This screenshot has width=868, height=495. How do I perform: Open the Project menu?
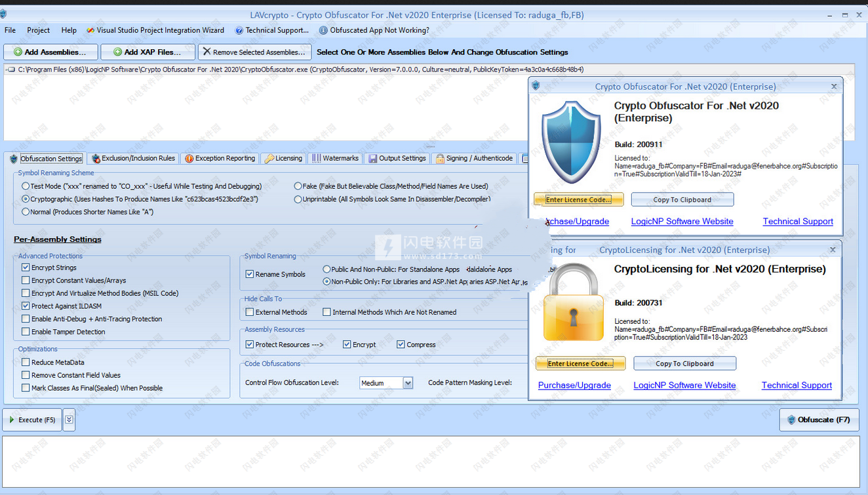coord(38,30)
